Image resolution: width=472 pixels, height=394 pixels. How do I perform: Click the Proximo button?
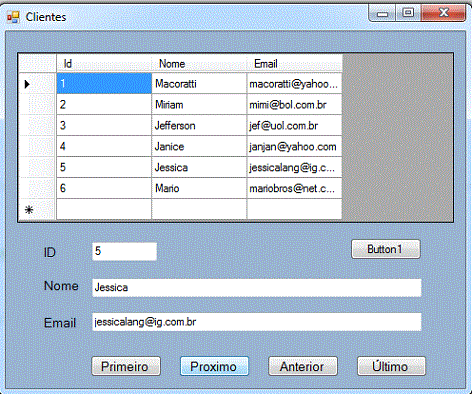click(214, 366)
